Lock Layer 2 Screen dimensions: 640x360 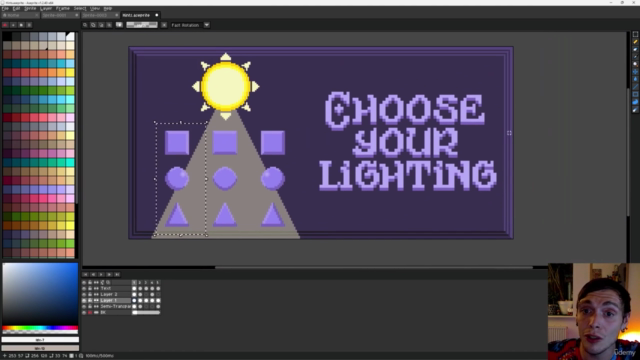tap(90, 294)
